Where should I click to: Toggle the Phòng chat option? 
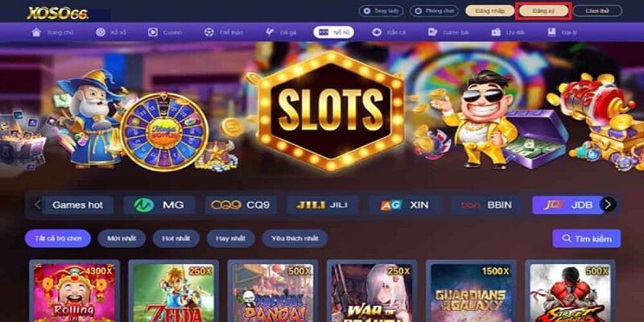(434, 11)
